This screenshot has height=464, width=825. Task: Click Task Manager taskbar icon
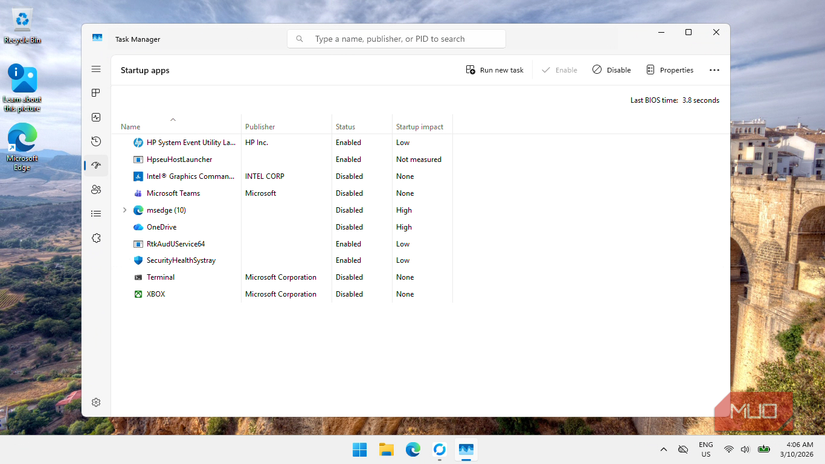click(466, 450)
